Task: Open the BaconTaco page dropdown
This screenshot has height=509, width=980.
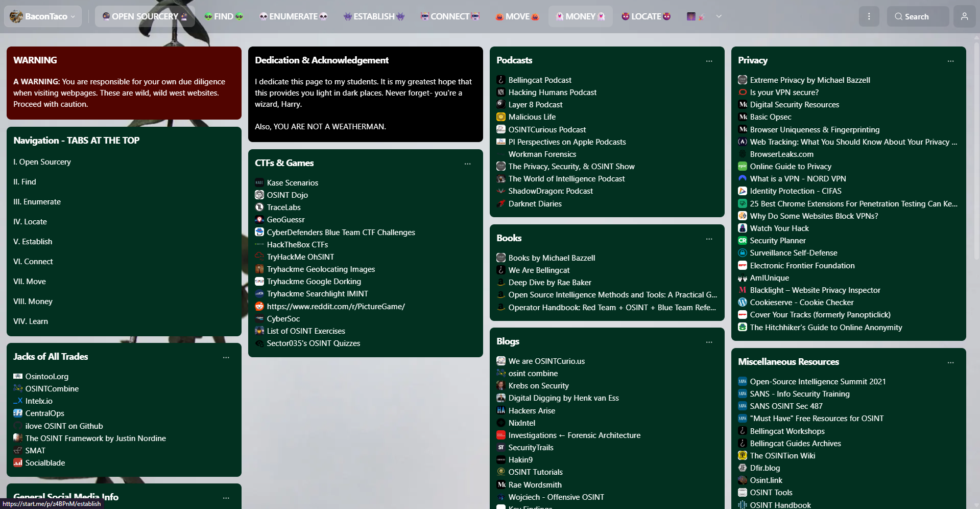Action: (x=43, y=16)
